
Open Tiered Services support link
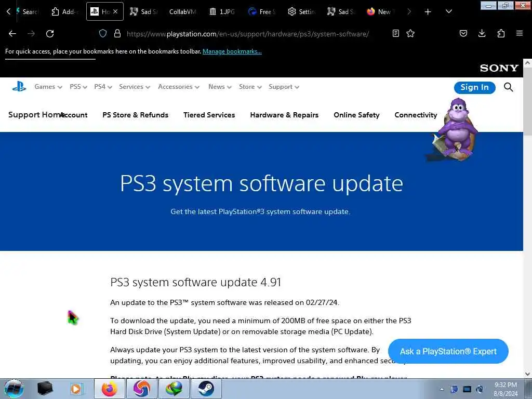click(209, 115)
